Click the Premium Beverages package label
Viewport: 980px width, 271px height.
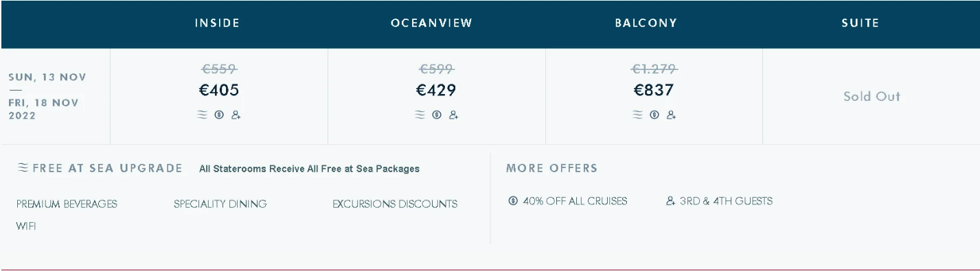tap(67, 204)
